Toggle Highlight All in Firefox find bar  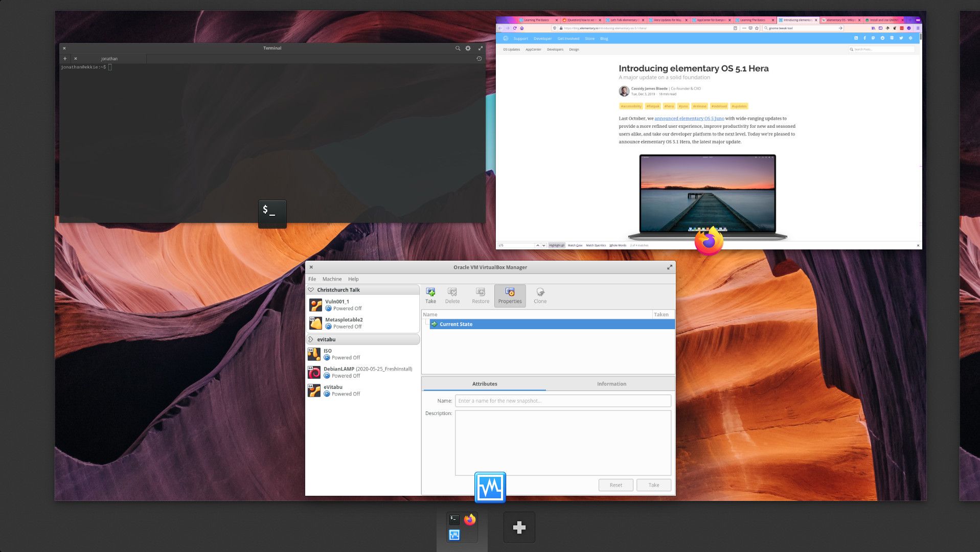point(557,245)
